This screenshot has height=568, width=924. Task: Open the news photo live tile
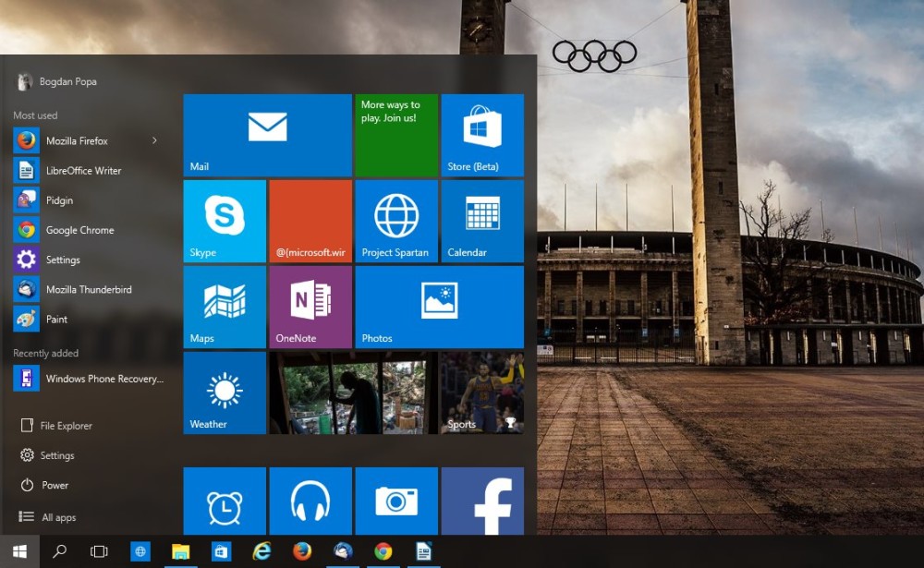coord(354,393)
